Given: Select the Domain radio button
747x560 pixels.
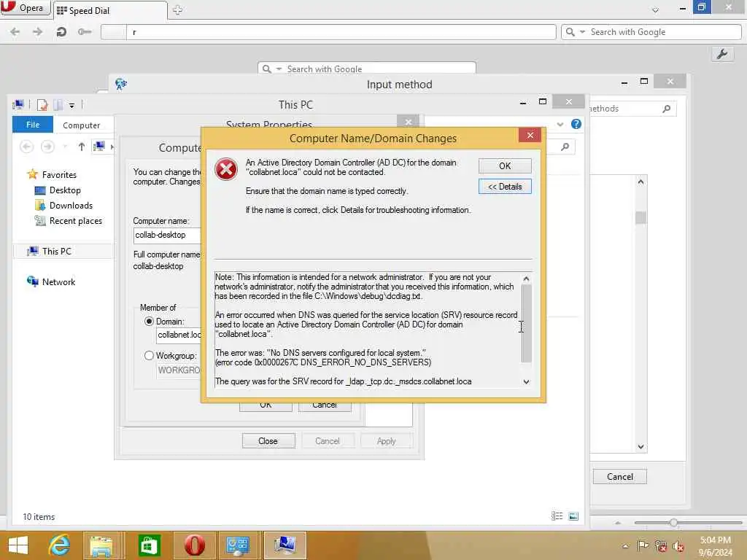Looking at the screenshot, I should (149, 322).
